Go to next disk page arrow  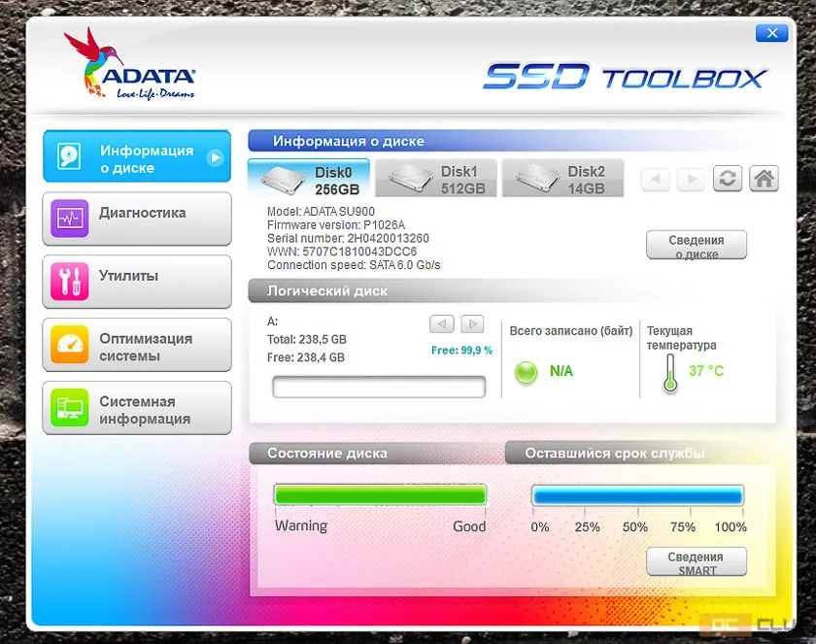click(691, 179)
